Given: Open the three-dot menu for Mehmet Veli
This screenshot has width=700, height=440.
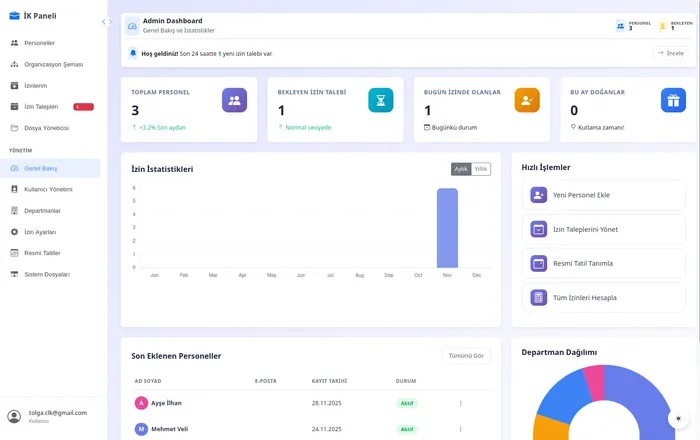Looking at the screenshot, I should [x=460, y=429].
